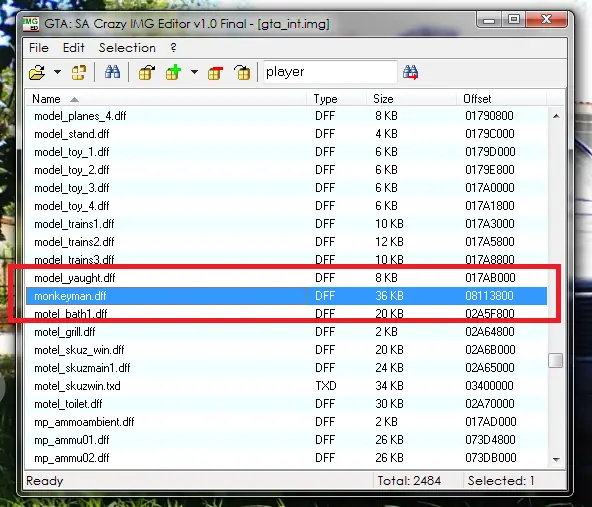Select mp_ammu01.dff entry
592x507 pixels.
(x=286, y=440)
